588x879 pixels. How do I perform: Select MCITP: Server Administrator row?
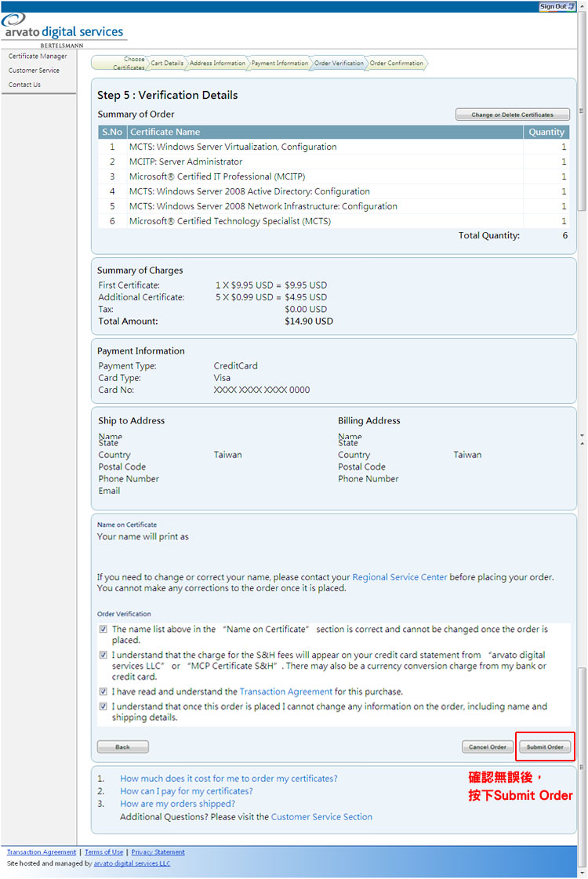[x=333, y=162]
